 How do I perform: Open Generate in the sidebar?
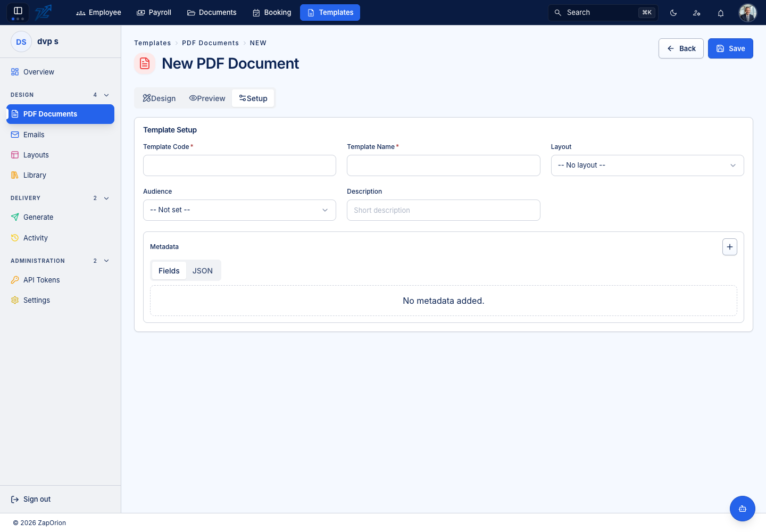60,217
